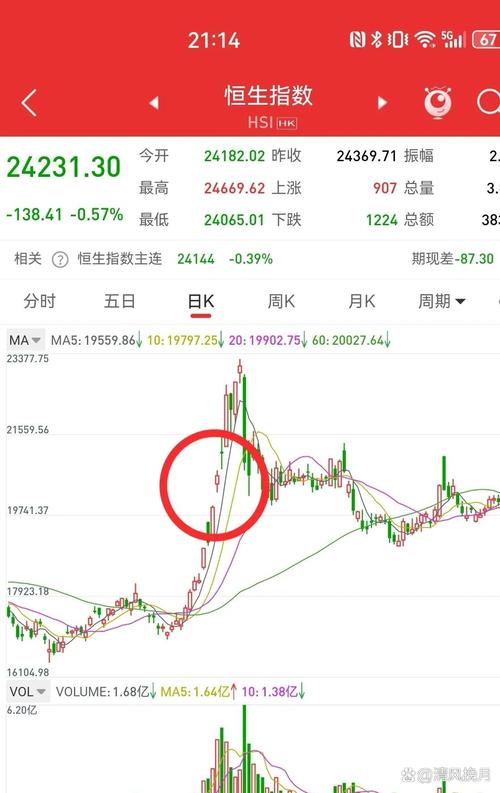Tap the question mark help icon
Image resolution: width=500 pixels, height=793 pixels.
60,259
